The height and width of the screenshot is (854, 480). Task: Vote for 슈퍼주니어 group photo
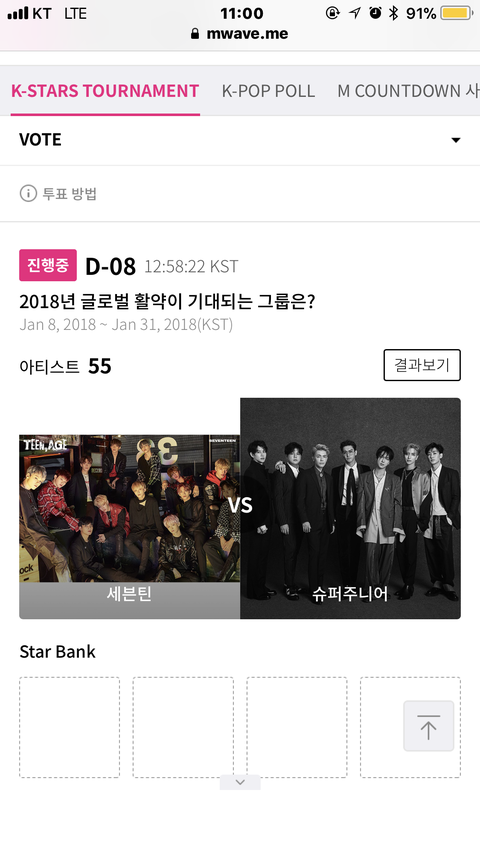tap(350, 508)
